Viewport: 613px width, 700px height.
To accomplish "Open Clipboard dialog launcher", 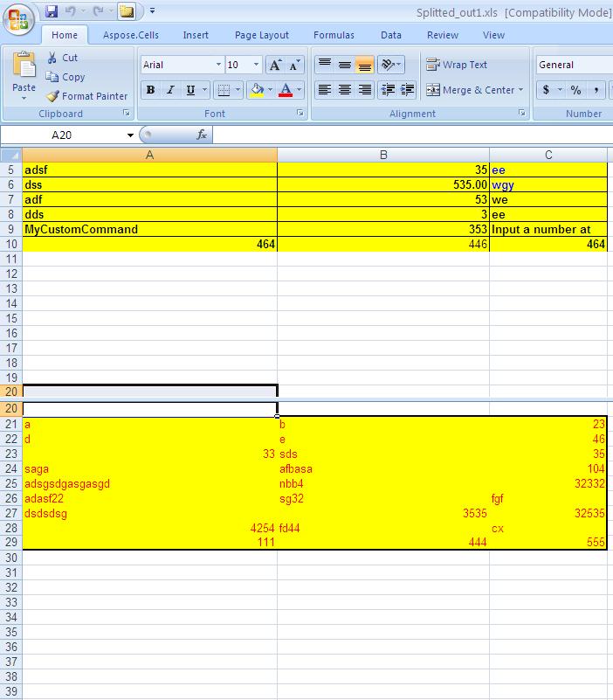I will (x=127, y=113).
